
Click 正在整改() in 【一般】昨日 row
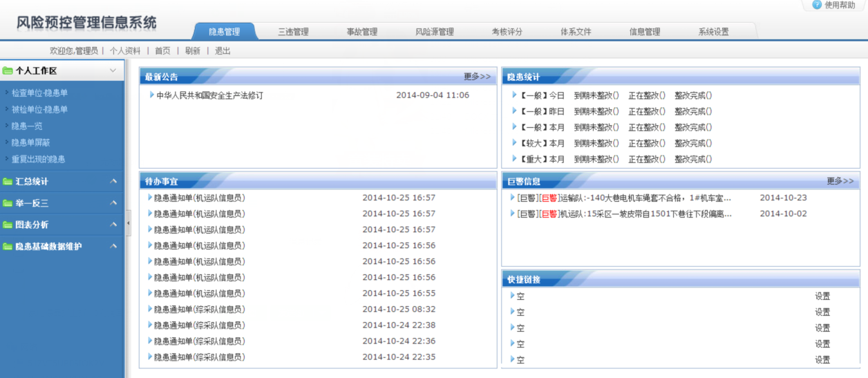647,111
